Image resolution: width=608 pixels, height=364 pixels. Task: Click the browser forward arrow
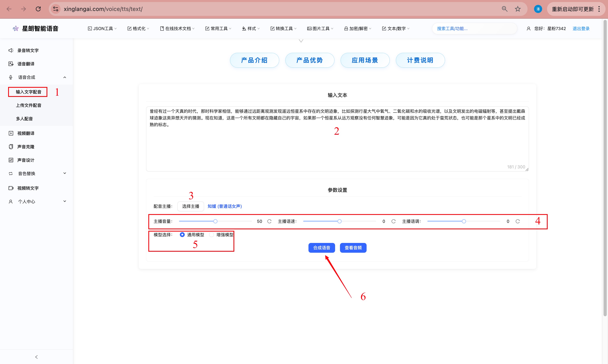point(24,9)
